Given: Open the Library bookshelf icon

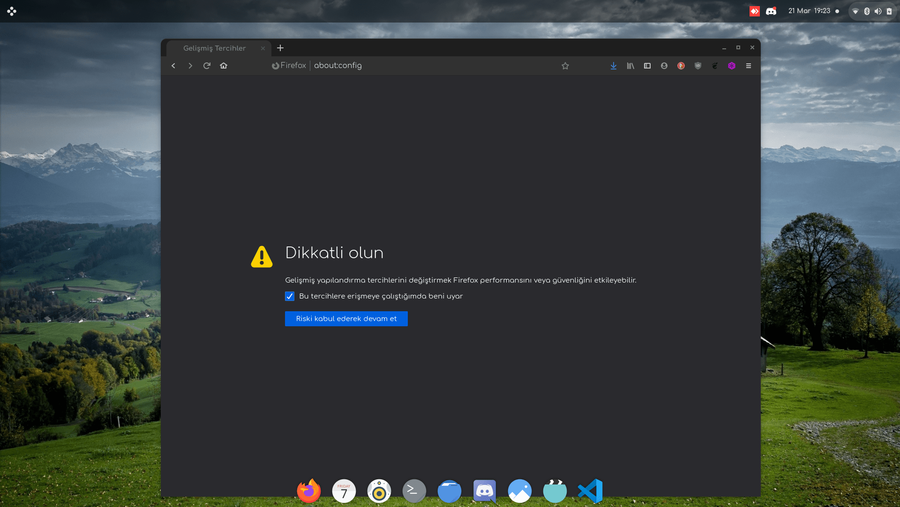Looking at the screenshot, I should (x=630, y=65).
